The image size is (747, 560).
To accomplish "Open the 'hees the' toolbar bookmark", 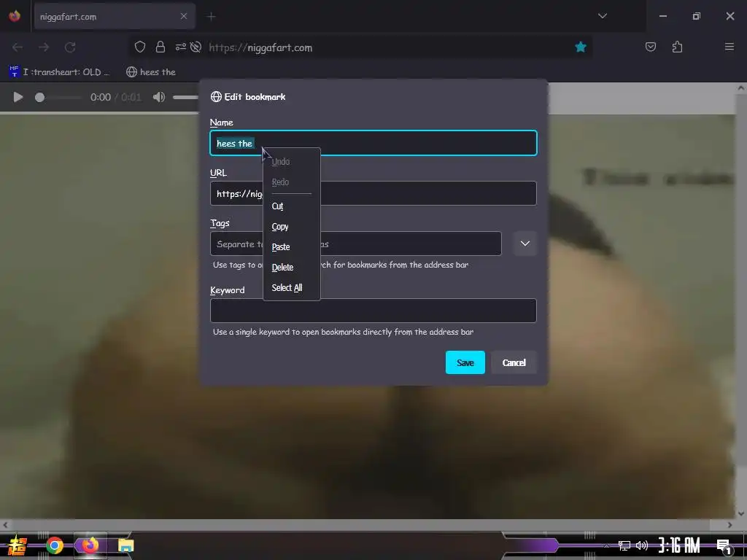I will (150, 72).
